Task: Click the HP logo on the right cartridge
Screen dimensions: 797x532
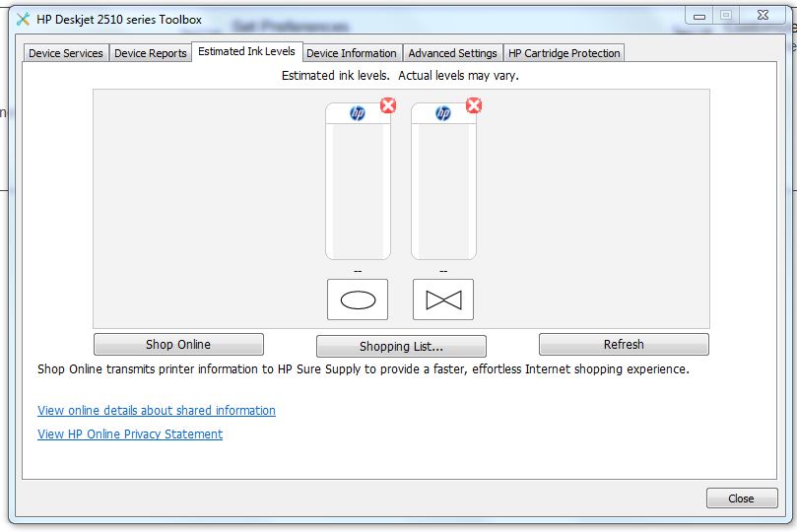Action: pyautogui.click(x=443, y=112)
